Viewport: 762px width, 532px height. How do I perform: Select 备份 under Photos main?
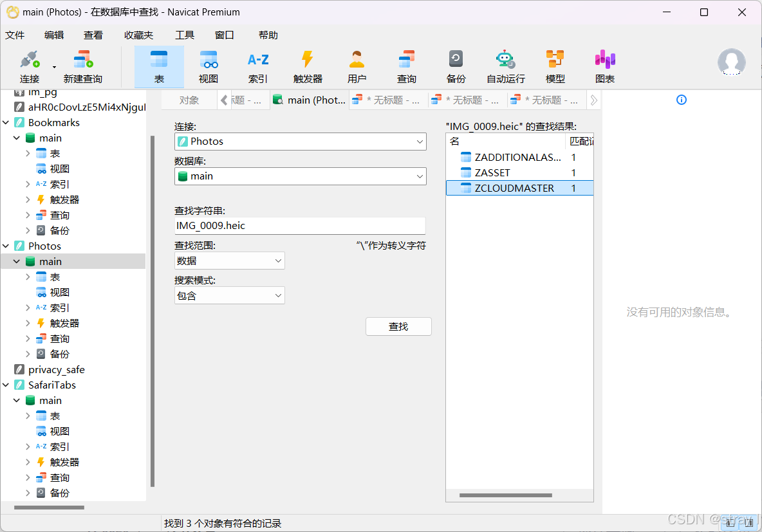coord(53,354)
